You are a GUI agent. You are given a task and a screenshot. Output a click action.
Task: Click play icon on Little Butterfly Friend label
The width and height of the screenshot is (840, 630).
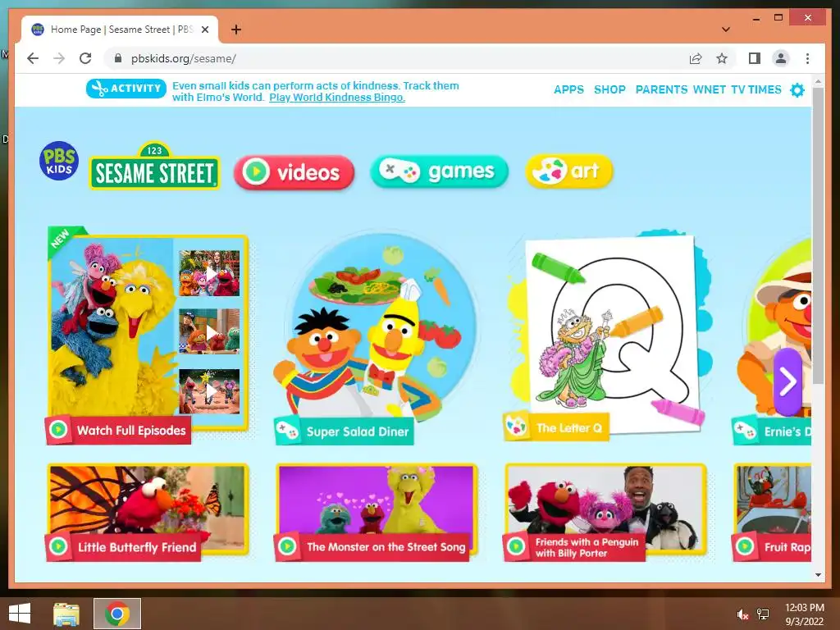[58, 546]
